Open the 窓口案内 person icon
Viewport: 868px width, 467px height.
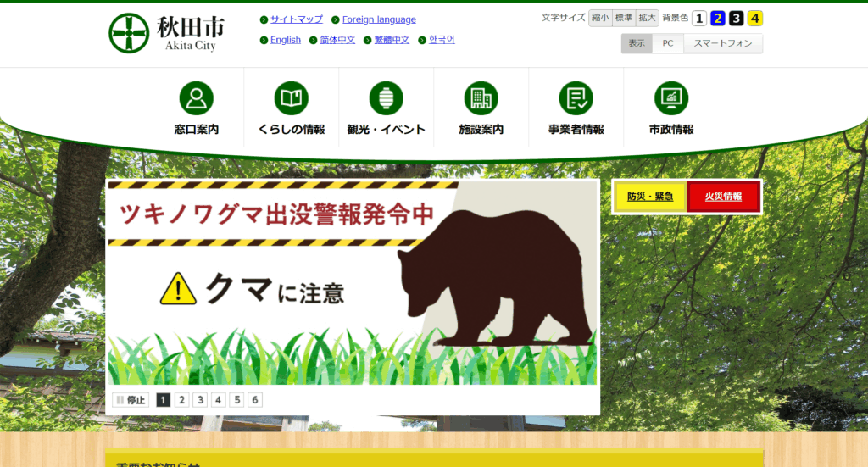coord(196,99)
